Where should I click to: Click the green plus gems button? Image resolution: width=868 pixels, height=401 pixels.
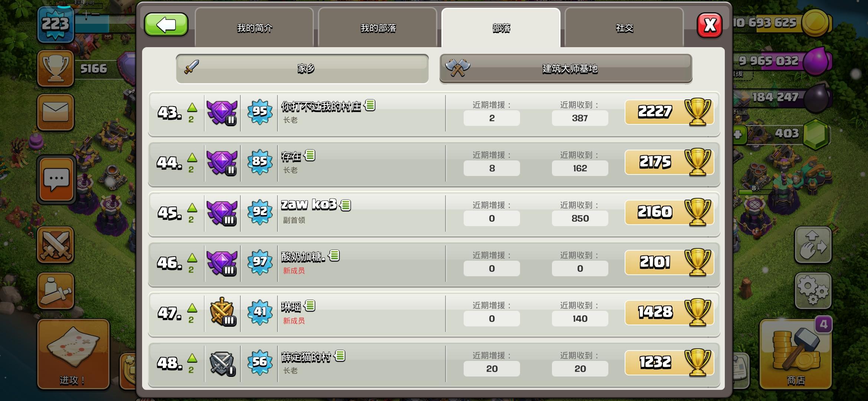click(x=738, y=134)
